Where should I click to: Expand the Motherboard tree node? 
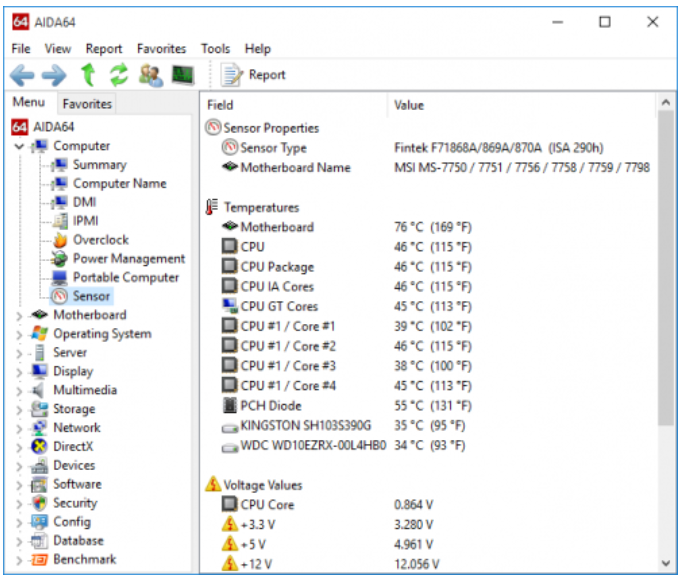click(19, 315)
